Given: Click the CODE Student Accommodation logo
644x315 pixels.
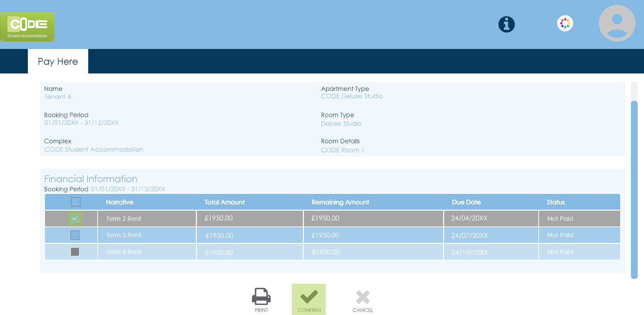Looking at the screenshot, I should point(28,27).
